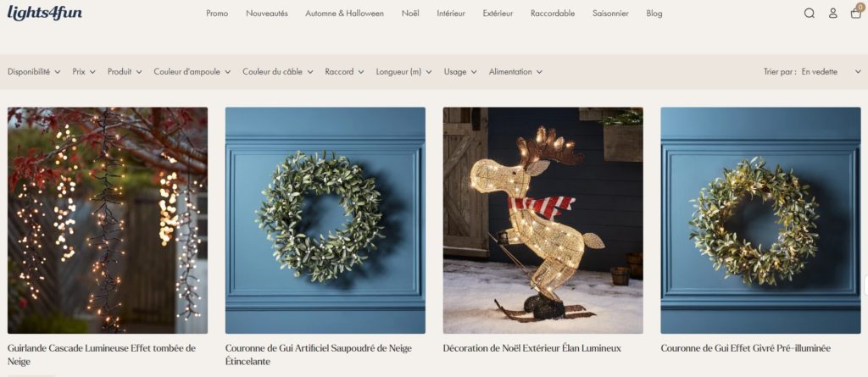Expand the Alimentation filter
This screenshot has height=377, width=868.
(x=516, y=72)
